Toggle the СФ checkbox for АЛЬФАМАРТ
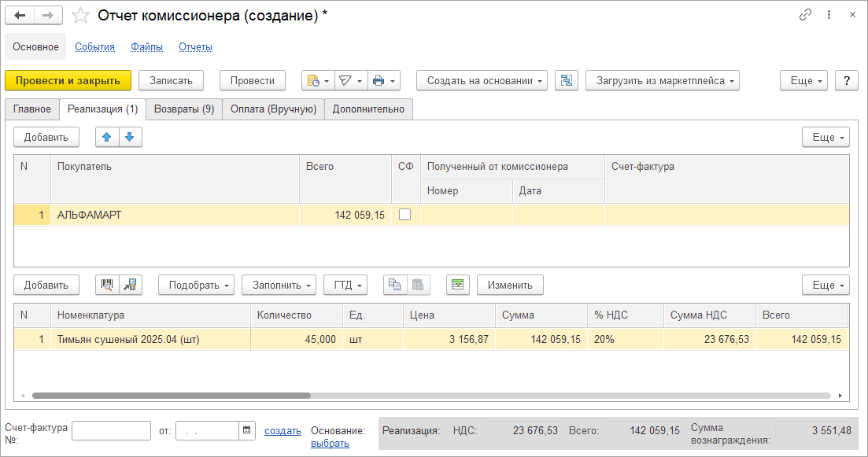 coord(405,215)
